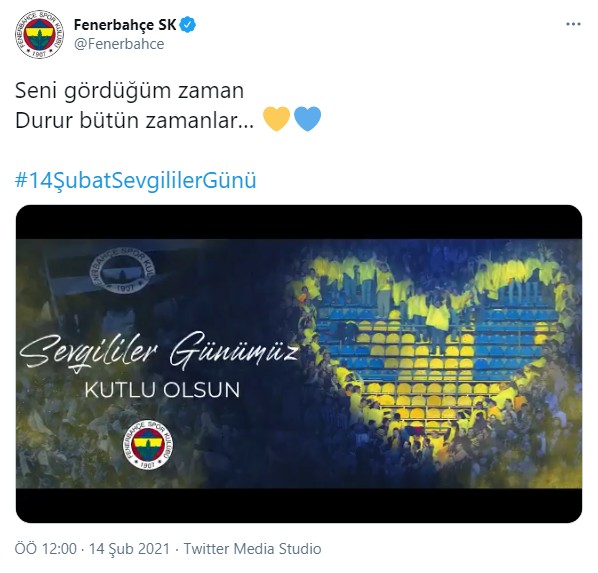Click the blue verified badge
The height and width of the screenshot is (573, 598).
(188, 25)
